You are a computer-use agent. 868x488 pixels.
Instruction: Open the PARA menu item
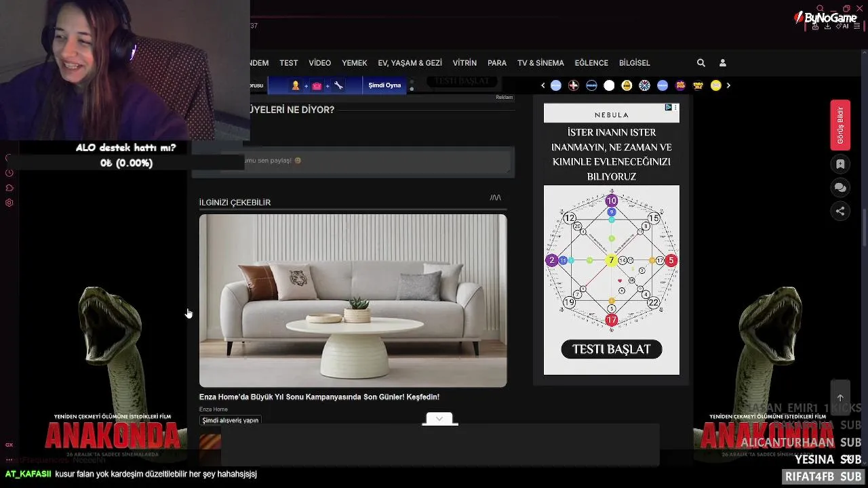point(497,63)
